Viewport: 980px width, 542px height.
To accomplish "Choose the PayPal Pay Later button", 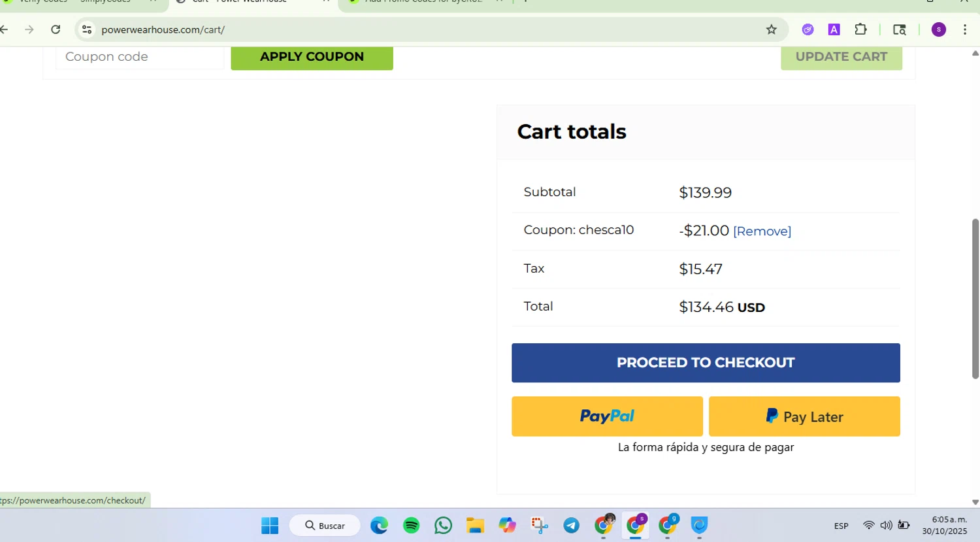I will pyautogui.click(x=804, y=416).
